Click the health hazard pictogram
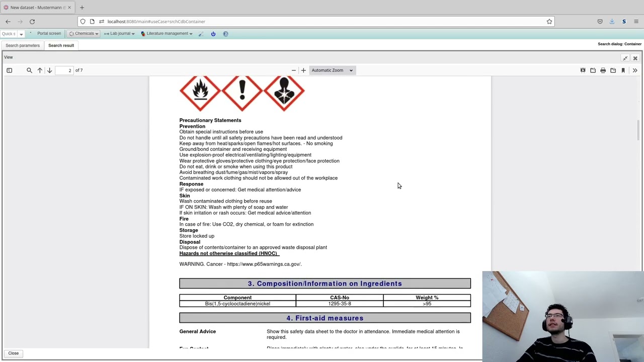 284,92
